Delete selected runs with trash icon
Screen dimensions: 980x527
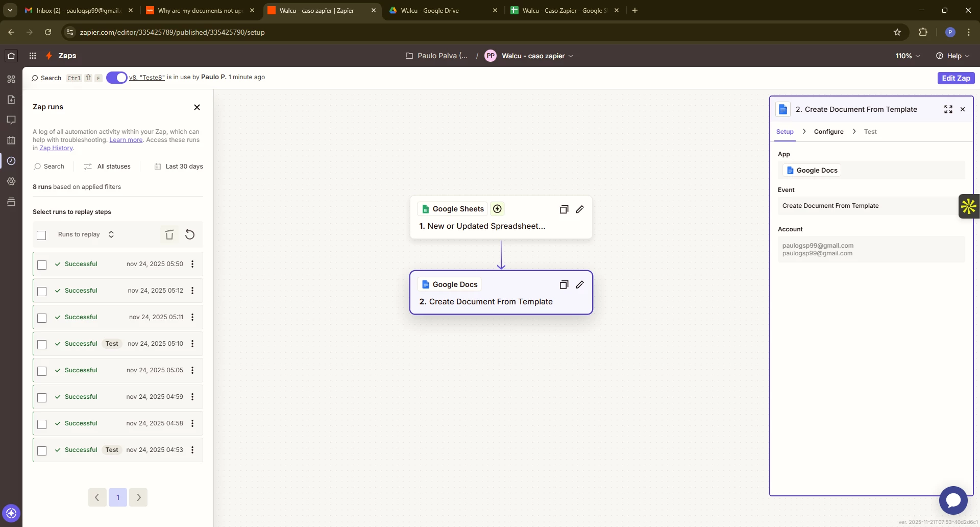tap(169, 234)
